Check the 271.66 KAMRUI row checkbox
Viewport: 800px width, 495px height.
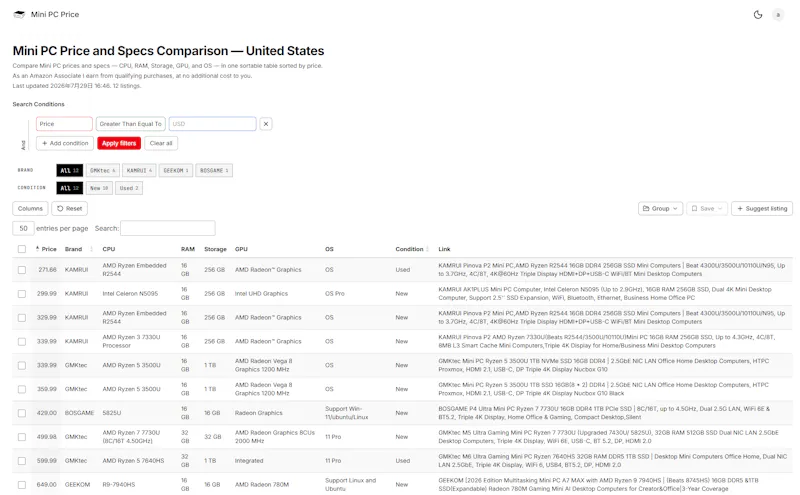[x=22, y=270]
